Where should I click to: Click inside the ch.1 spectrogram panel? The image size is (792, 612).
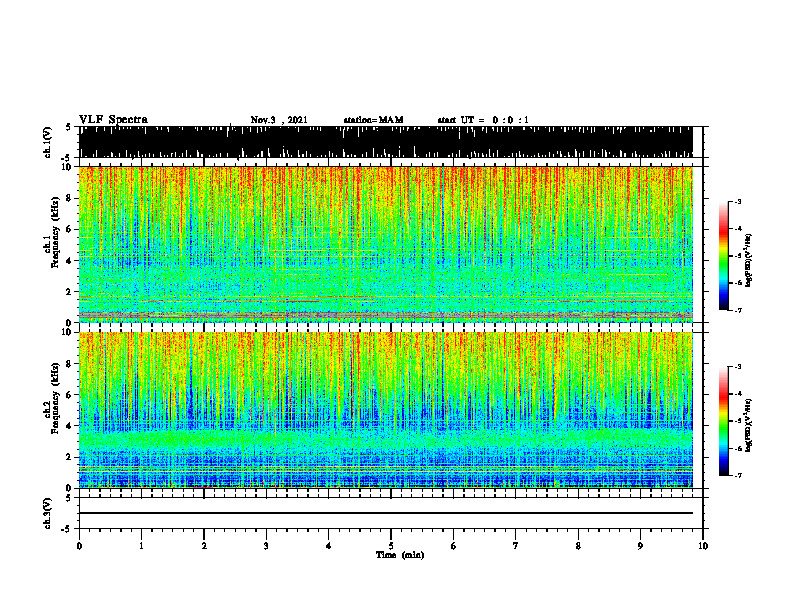tap(386, 244)
